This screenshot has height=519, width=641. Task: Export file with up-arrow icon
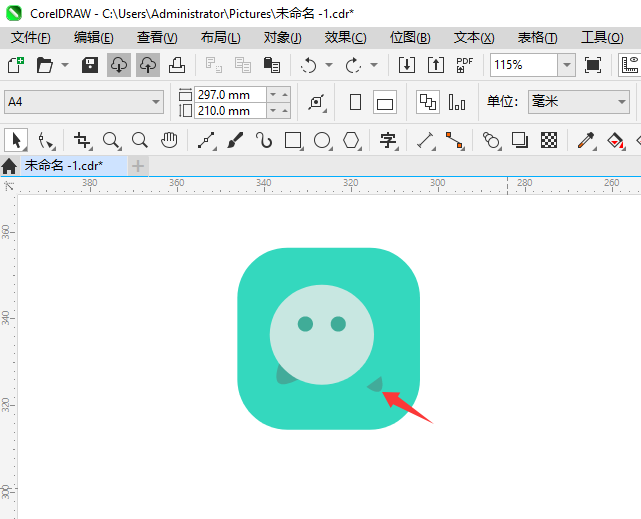[436, 65]
